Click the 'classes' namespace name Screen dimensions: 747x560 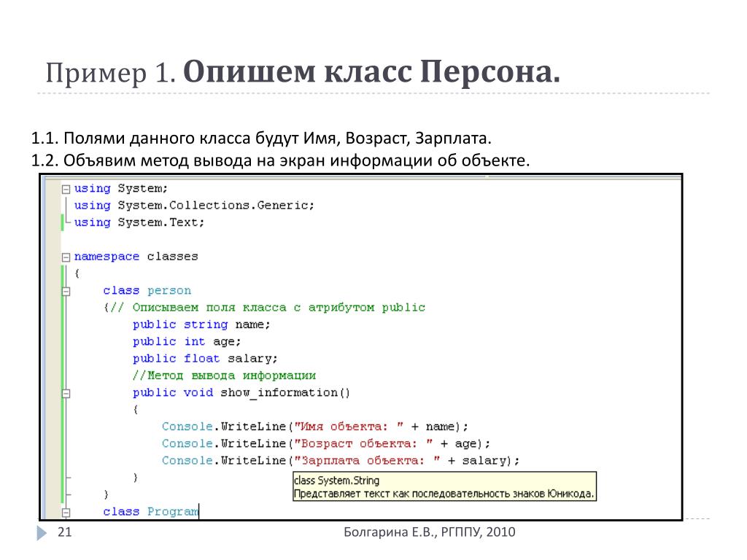tap(172, 257)
